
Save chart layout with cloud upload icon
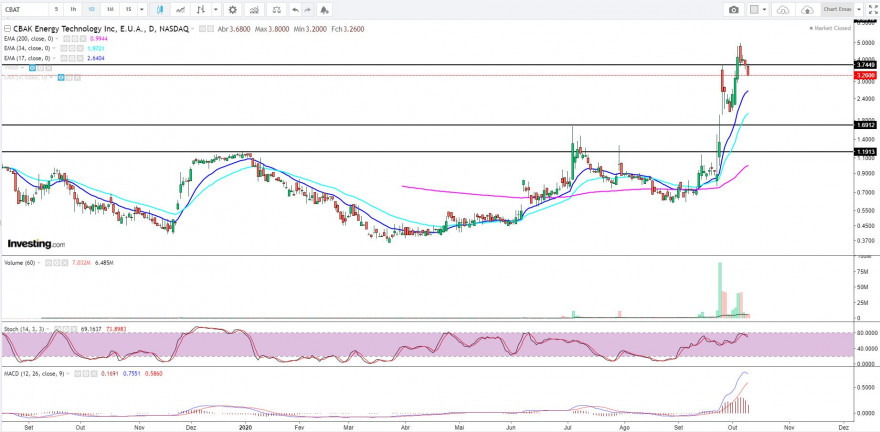coord(807,10)
